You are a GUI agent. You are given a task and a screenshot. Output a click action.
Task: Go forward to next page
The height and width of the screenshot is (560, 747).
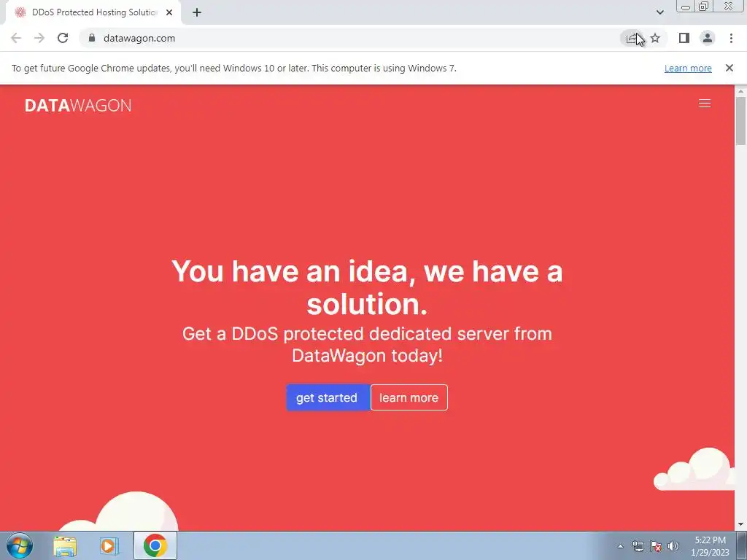tap(39, 38)
